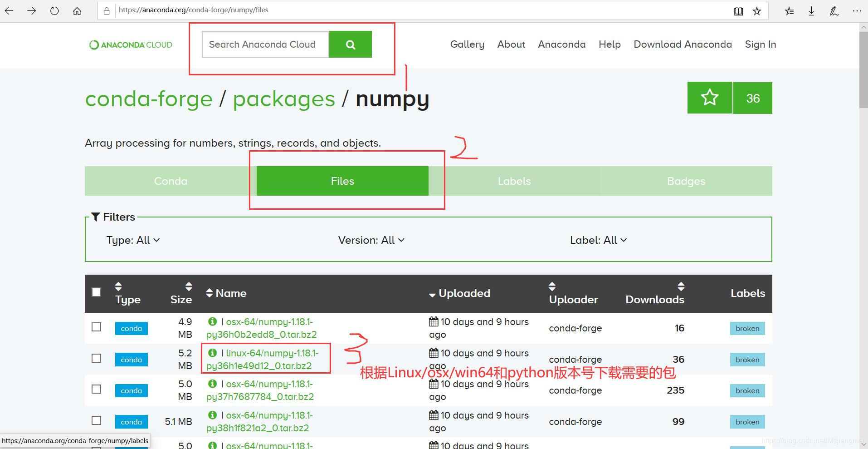868x449 pixels.
Task: Click info icon for linux-64 py36h1e49d12 file
Action: click(x=212, y=353)
